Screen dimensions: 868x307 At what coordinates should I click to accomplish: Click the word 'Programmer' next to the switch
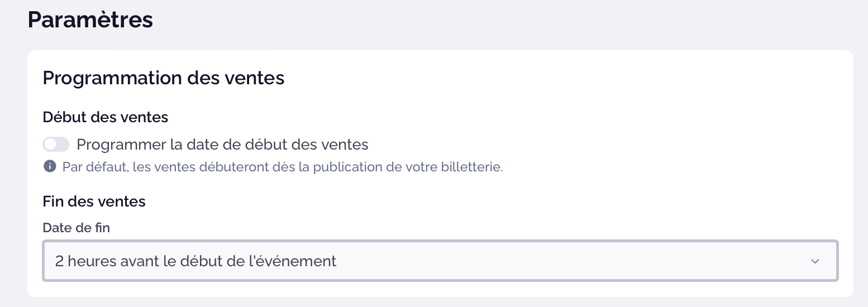pos(121,145)
